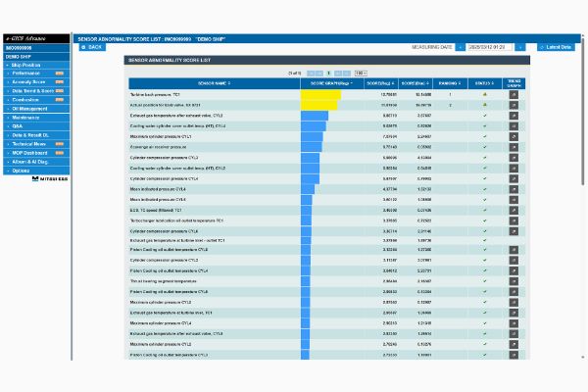Viewport: 588px width, 392px height.
Task: Expand Performance menu in sidebar
Action: point(36,73)
